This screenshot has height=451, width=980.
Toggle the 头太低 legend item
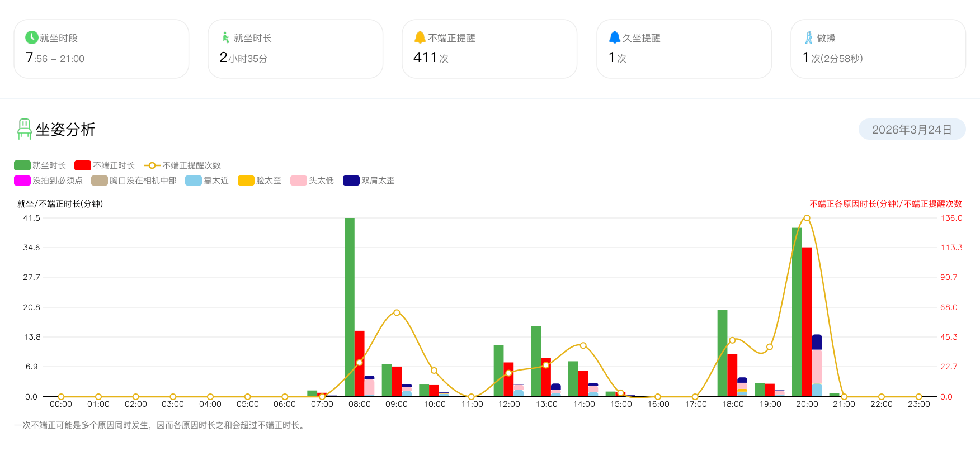coord(299,181)
